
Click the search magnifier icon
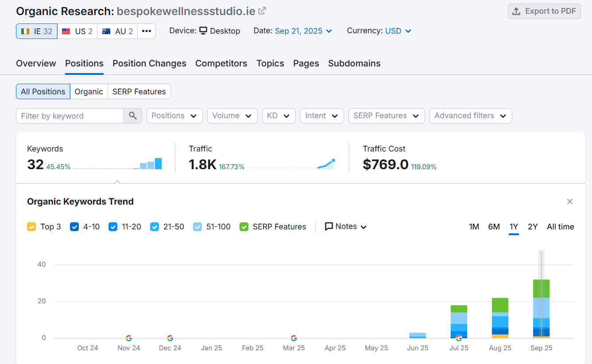coord(133,116)
